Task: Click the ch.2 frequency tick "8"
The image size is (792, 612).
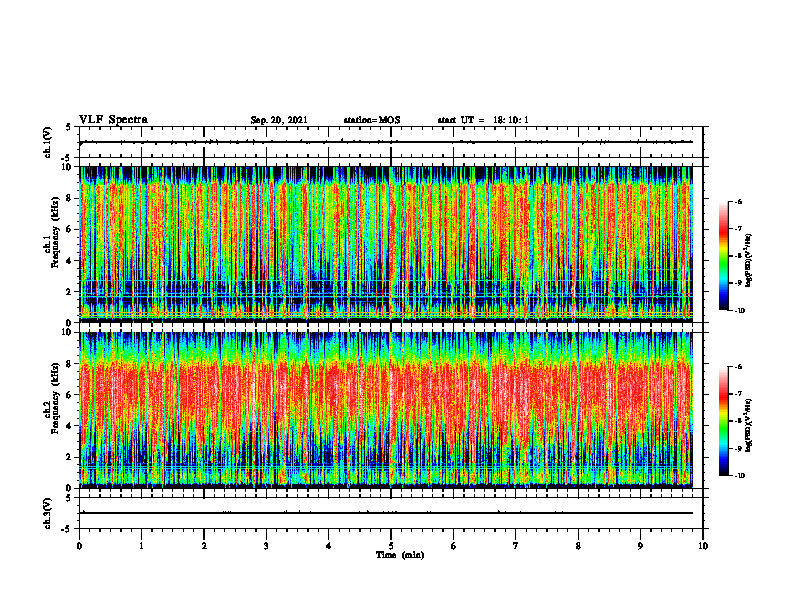Action: tap(70, 364)
